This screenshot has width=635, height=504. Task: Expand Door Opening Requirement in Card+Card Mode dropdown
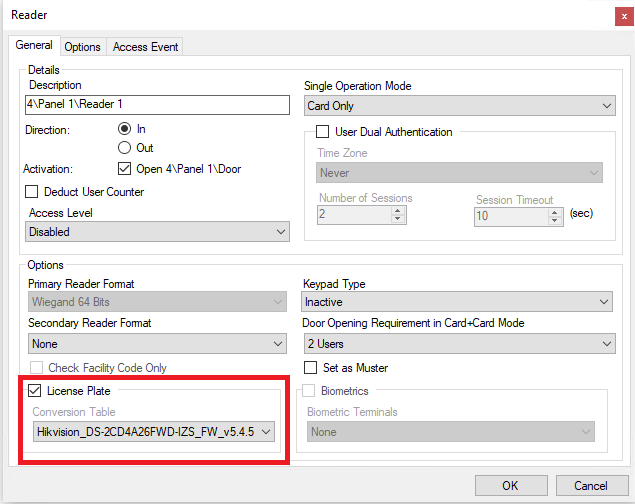[460, 344]
